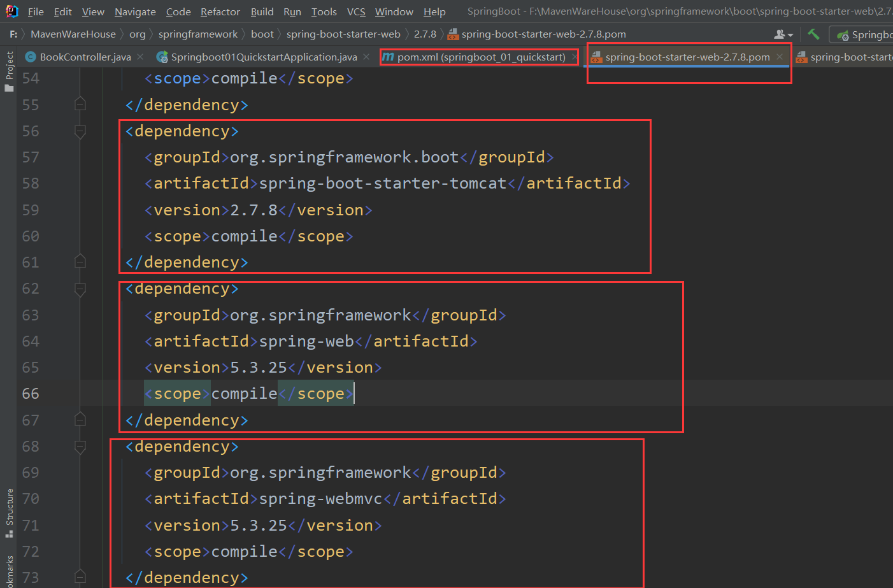Click the Maven m icon on pom.xml tab
This screenshot has height=588, width=893.
pos(388,57)
